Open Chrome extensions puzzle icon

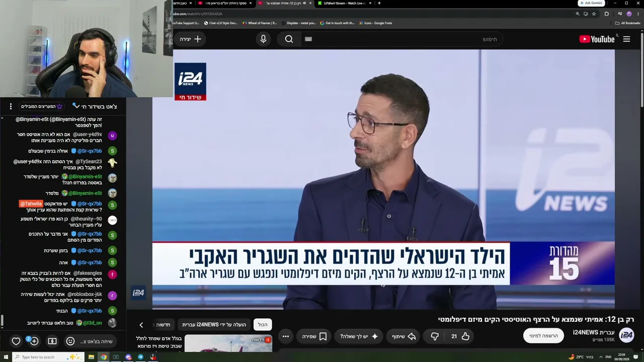pyautogui.click(x=607, y=14)
